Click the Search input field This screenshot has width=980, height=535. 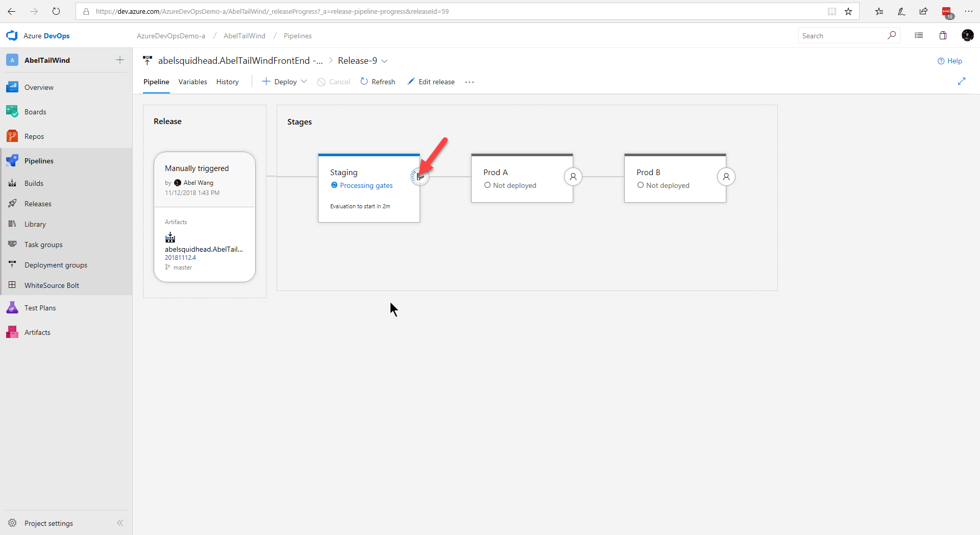tap(842, 36)
